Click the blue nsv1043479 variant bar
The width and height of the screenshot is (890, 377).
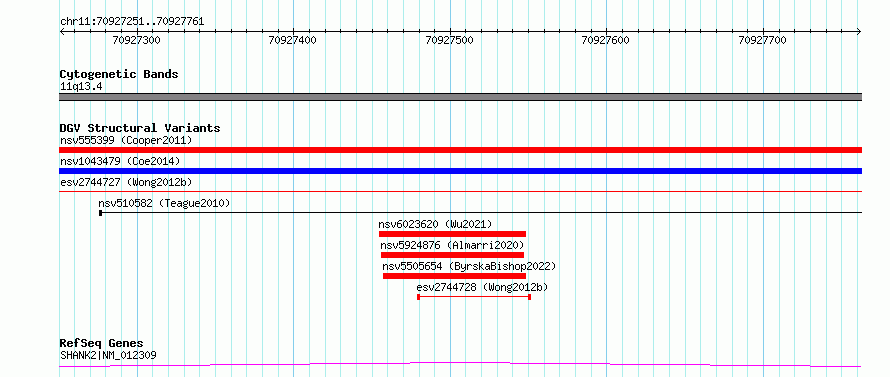(x=460, y=171)
